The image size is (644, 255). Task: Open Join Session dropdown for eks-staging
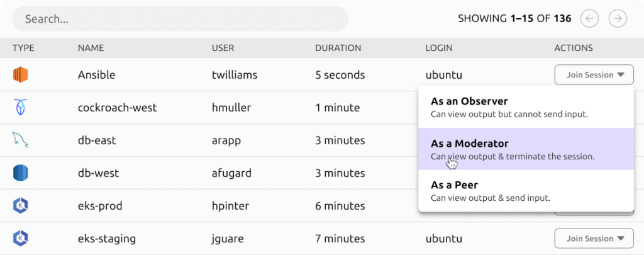coord(594,239)
